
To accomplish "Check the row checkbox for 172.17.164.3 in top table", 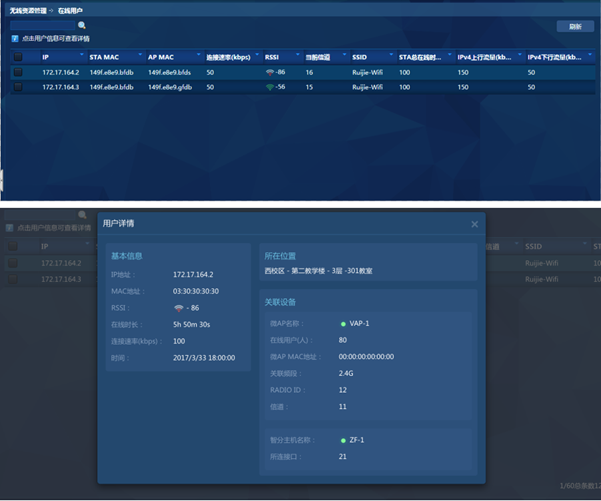I will coord(18,87).
